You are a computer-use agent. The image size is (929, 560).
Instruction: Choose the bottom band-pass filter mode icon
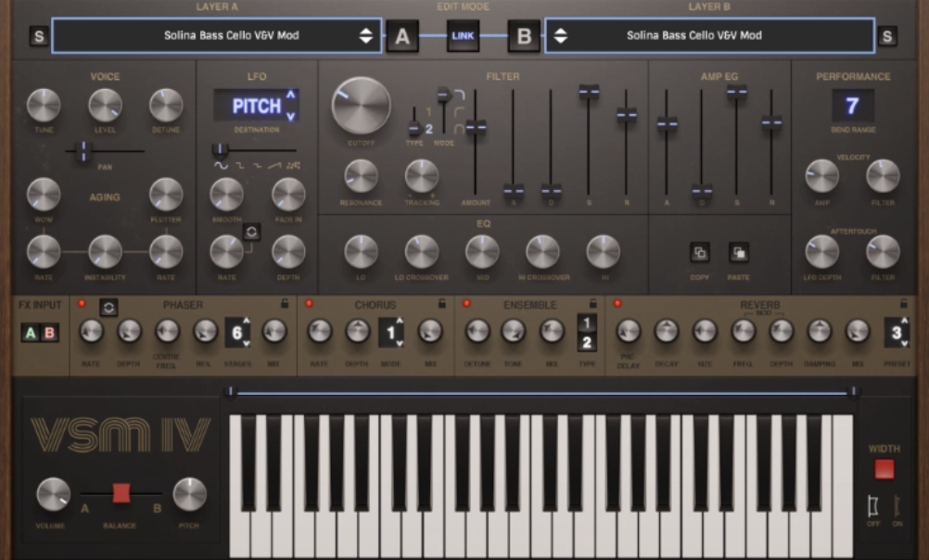(x=459, y=129)
